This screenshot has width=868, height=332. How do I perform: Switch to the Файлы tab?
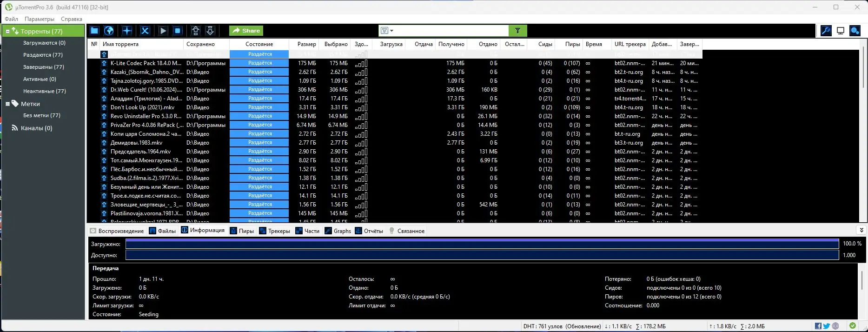point(162,231)
